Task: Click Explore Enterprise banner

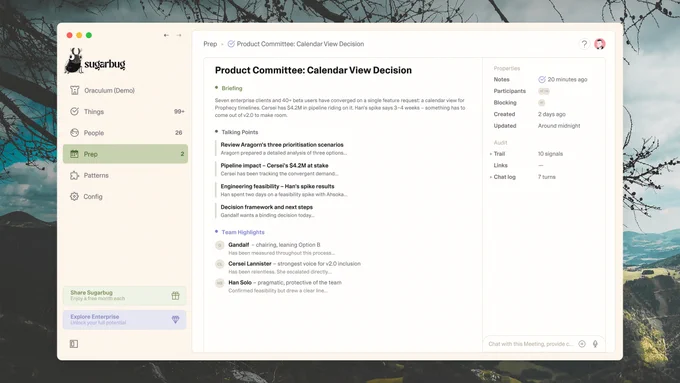Action: coord(125,320)
